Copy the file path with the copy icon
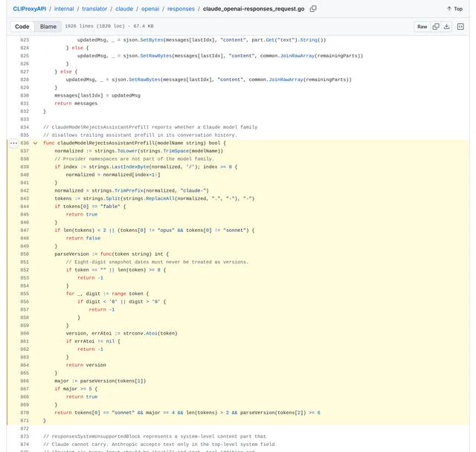 [313, 9]
